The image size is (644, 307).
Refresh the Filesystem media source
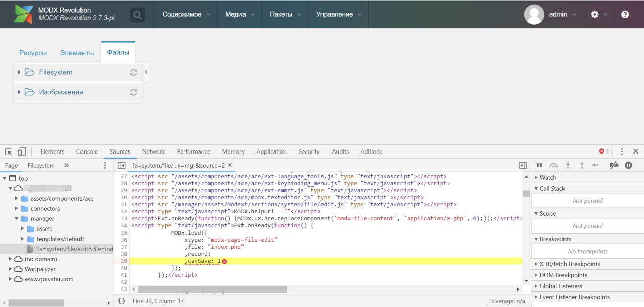pyautogui.click(x=134, y=72)
